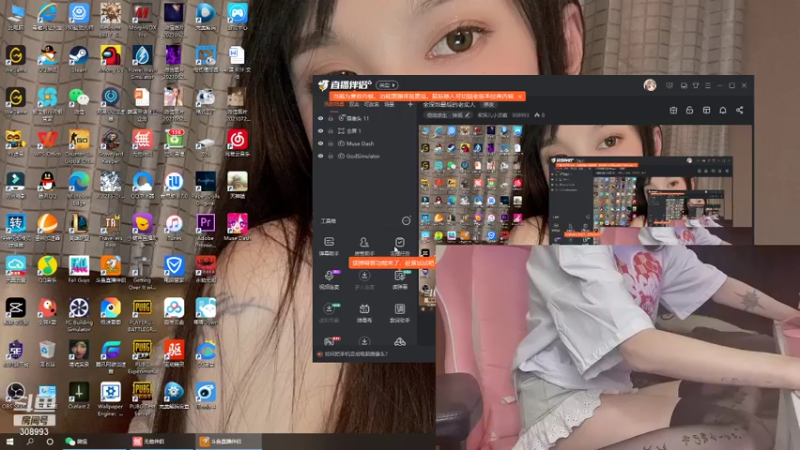The height and width of the screenshot is (450, 800).
Task: Open the Counter-Strike Global Offensive shortcut
Action: pyautogui.click(x=79, y=145)
